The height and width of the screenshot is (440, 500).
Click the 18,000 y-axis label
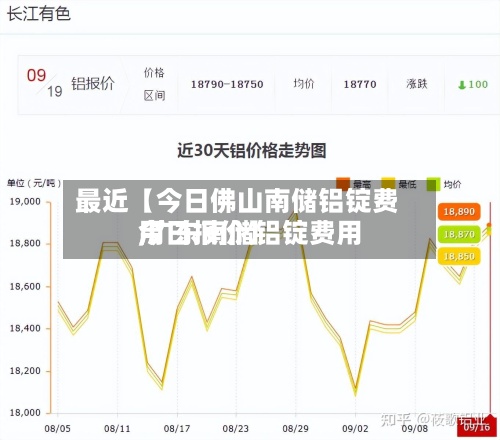coord(25,413)
